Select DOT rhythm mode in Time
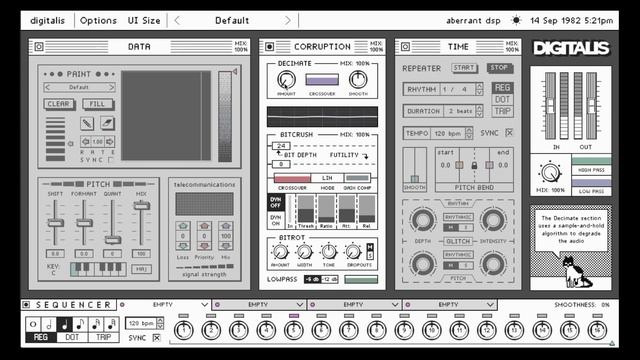This screenshot has width=640, height=360. 502,100
